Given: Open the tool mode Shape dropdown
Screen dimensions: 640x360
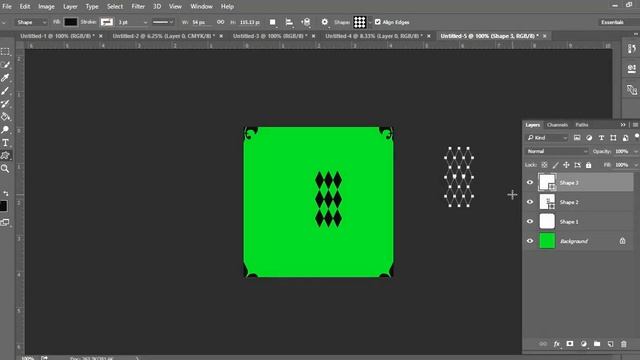Looking at the screenshot, I should [x=31, y=22].
